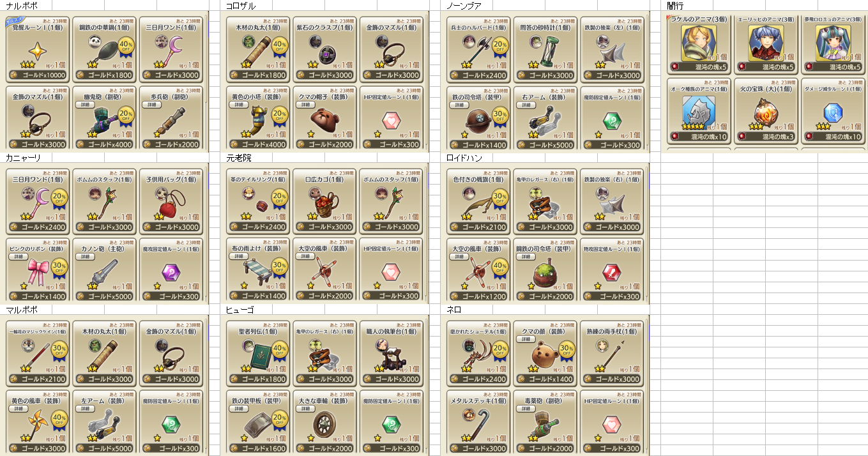Select the 覚醒ルーンⅠ star icon

coord(36,49)
